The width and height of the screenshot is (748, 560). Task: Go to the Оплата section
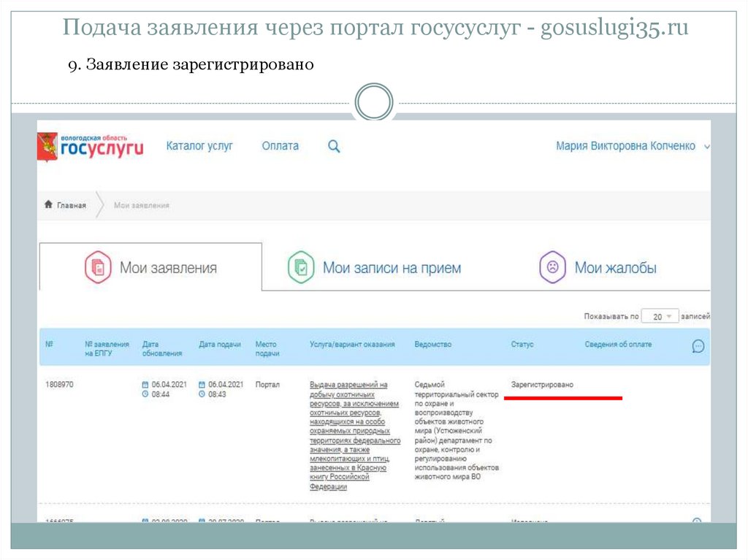280,146
